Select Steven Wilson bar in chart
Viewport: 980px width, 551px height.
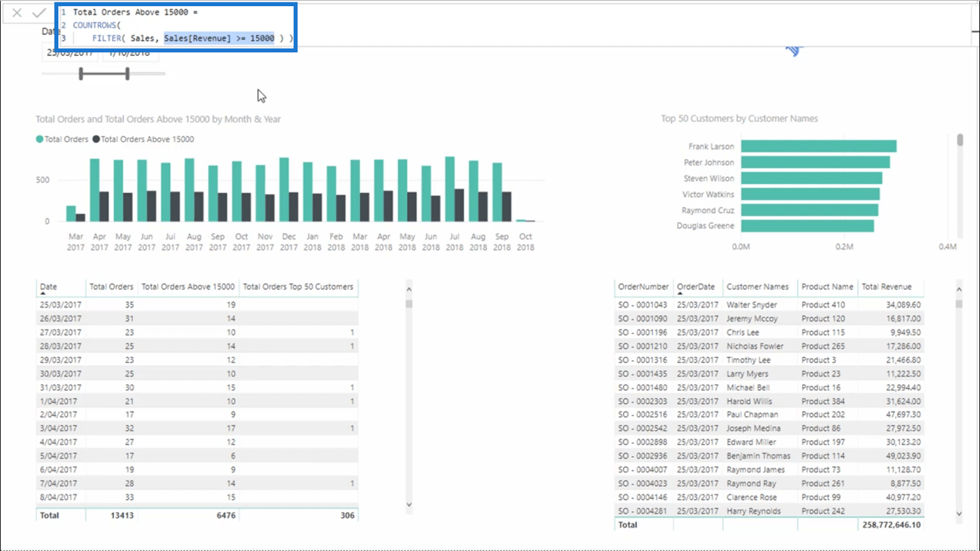[x=812, y=178]
